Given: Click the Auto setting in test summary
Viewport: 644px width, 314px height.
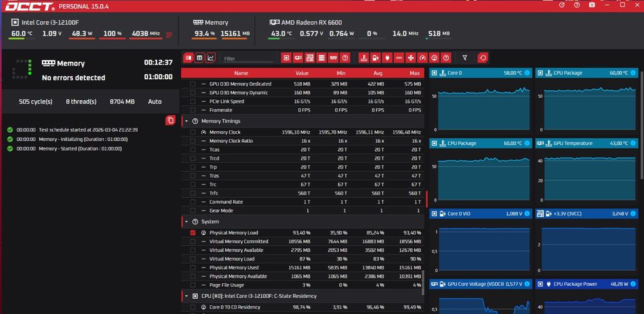Looking at the screenshot, I should (x=155, y=102).
